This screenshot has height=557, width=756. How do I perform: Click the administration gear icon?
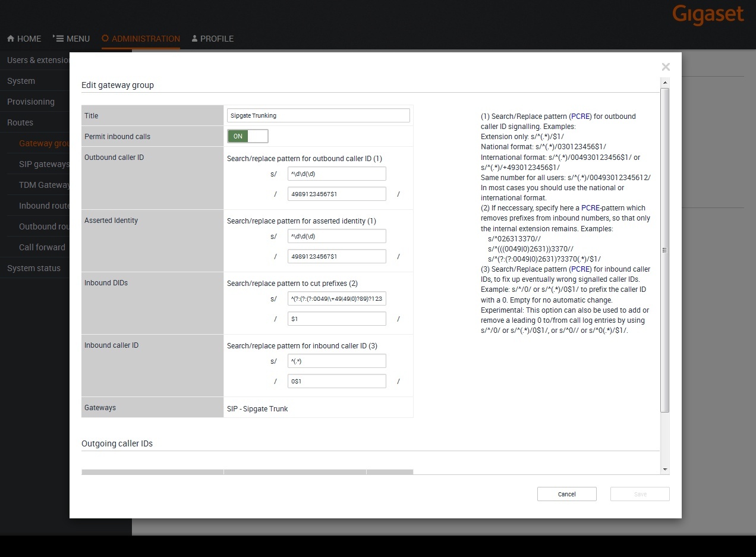click(x=105, y=39)
